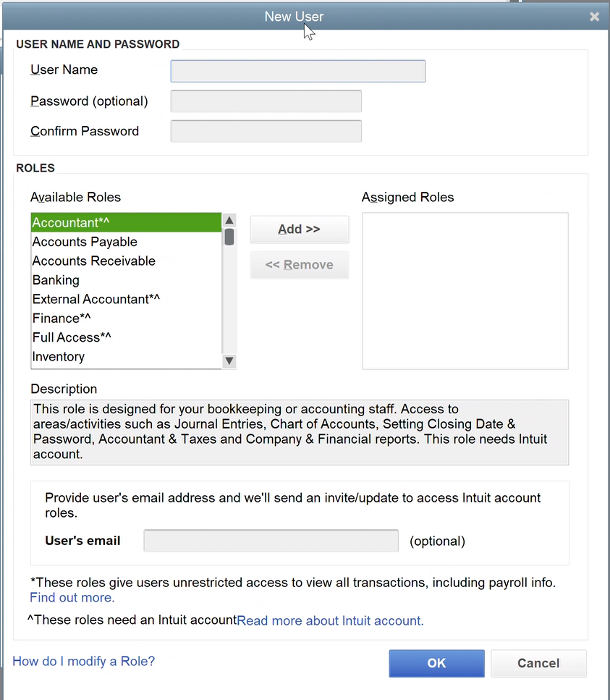This screenshot has height=700, width=610.
Task: Click the Remove button
Action: tap(299, 265)
